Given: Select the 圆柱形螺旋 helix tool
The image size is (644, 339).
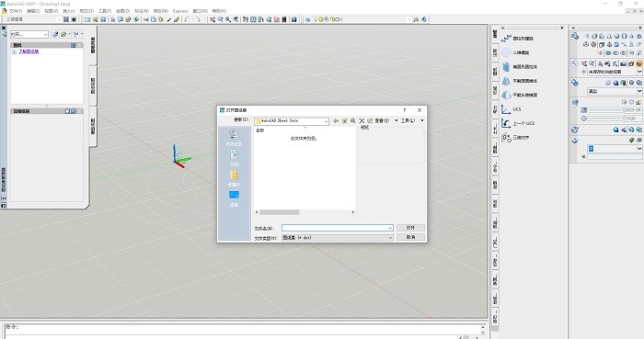Looking at the screenshot, I should pyautogui.click(x=517, y=38).
